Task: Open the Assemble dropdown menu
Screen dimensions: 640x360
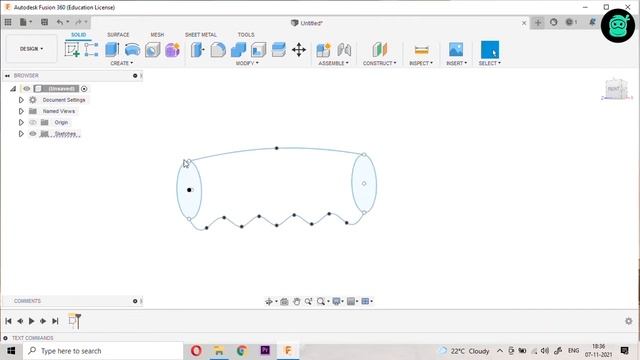Action: [x=333, y=63]
